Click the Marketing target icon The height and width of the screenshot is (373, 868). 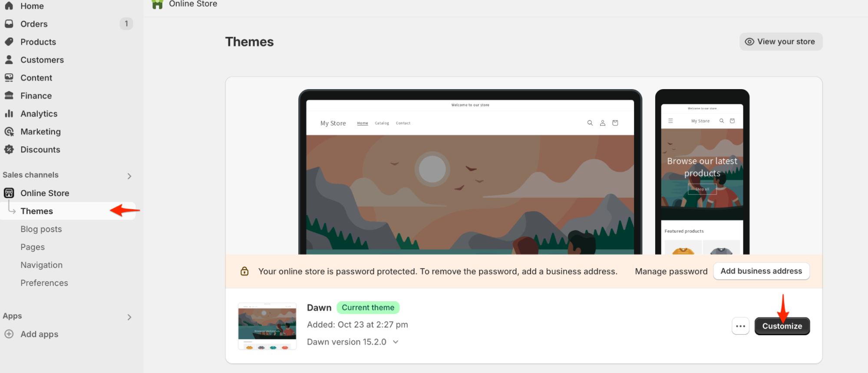point(9,131)
